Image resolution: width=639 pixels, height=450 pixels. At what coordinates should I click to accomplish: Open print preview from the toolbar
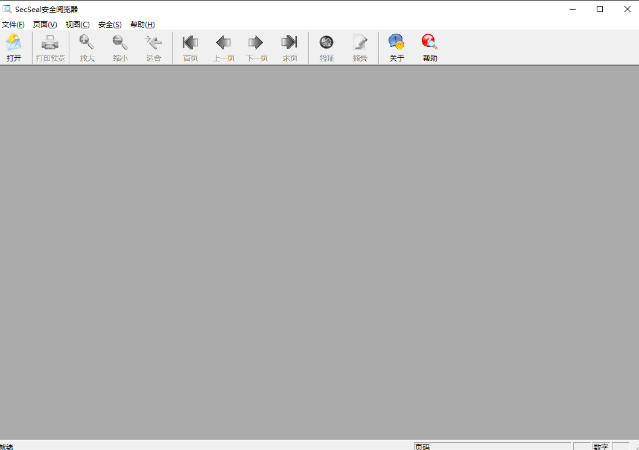click(x=50, y=46)
